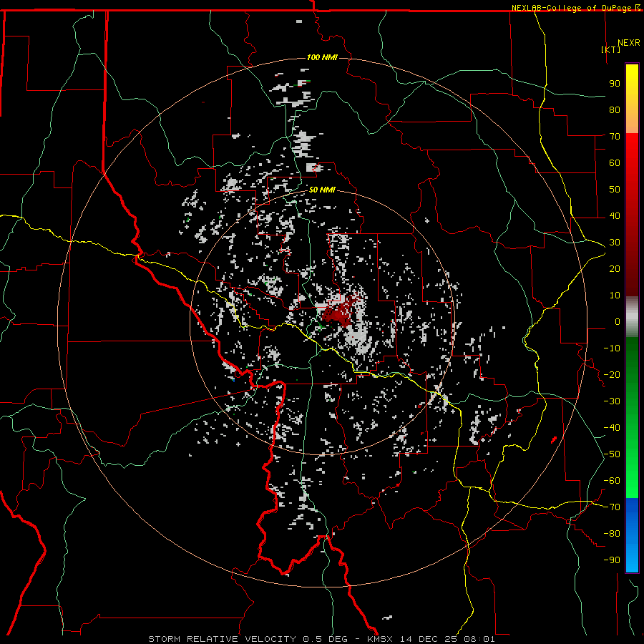Click the 30 value on the velocity scale
The height and width of the screenshot is (644, 644).
[x=615, y=243]
